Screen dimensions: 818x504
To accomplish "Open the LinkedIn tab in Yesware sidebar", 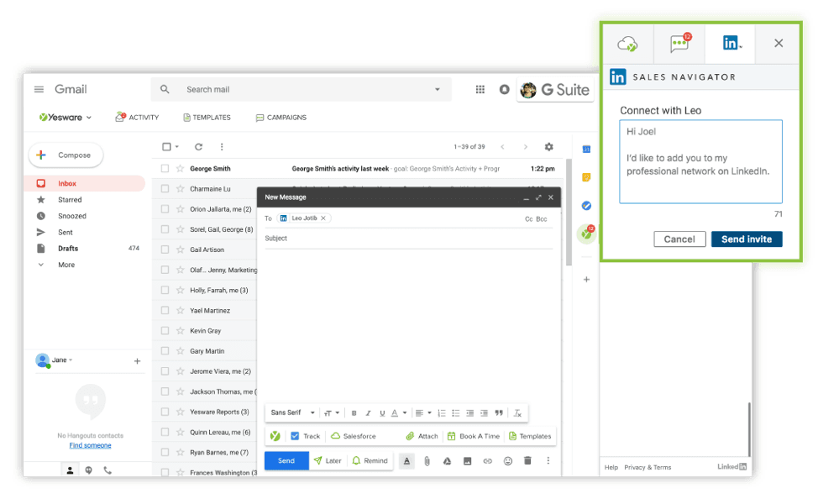I will [x=731, y=44].
